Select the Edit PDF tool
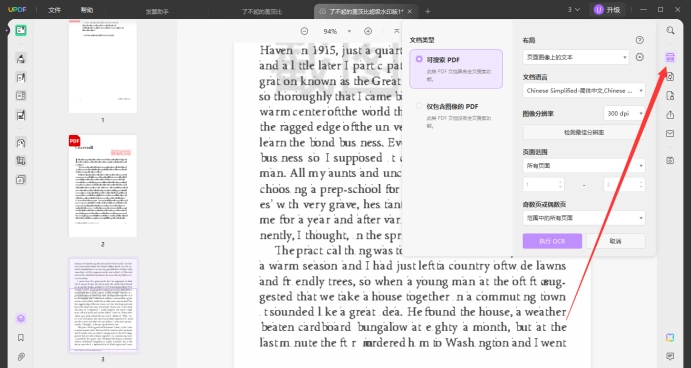This screenshot has width=691, height=368. pos(21,78)
